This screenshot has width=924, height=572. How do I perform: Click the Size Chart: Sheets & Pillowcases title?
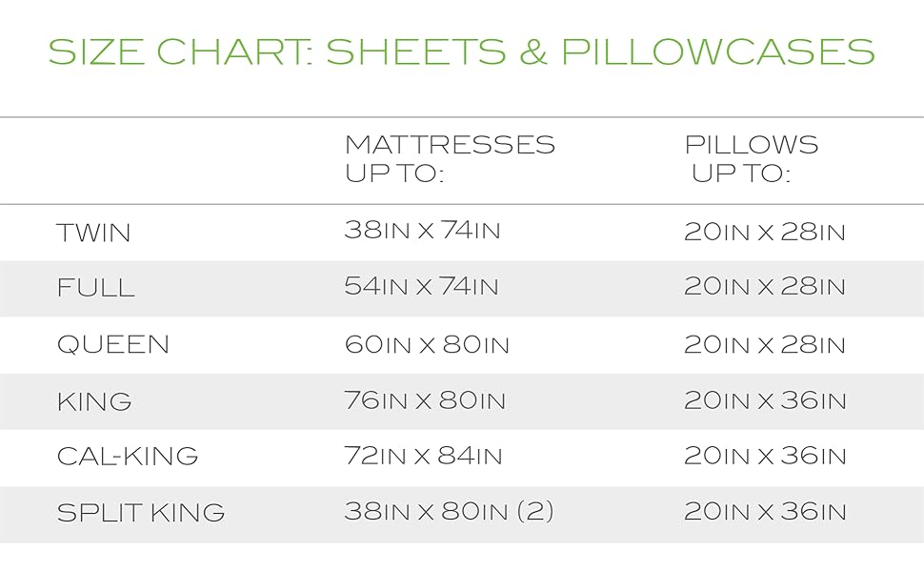click(x=461, y=51)
